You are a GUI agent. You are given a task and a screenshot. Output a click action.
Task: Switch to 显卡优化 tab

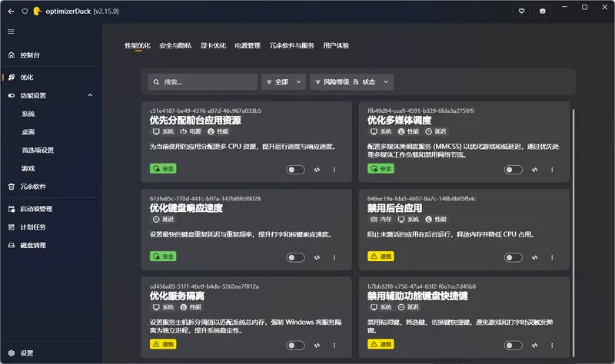213,45
